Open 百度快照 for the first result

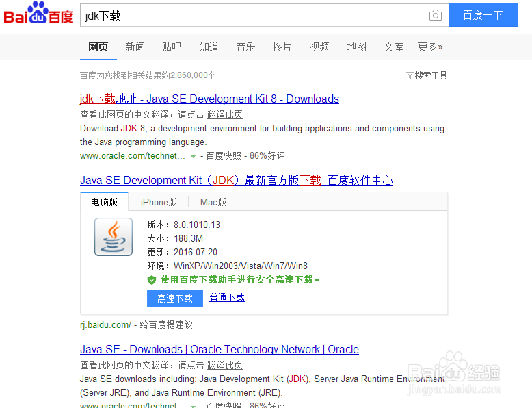click(x=224, y=156)
